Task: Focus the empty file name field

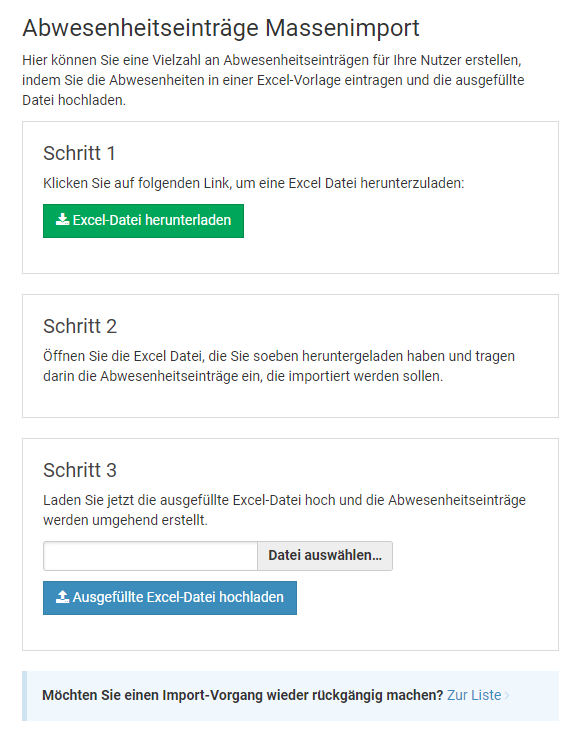Action: (x=150, y=556)
